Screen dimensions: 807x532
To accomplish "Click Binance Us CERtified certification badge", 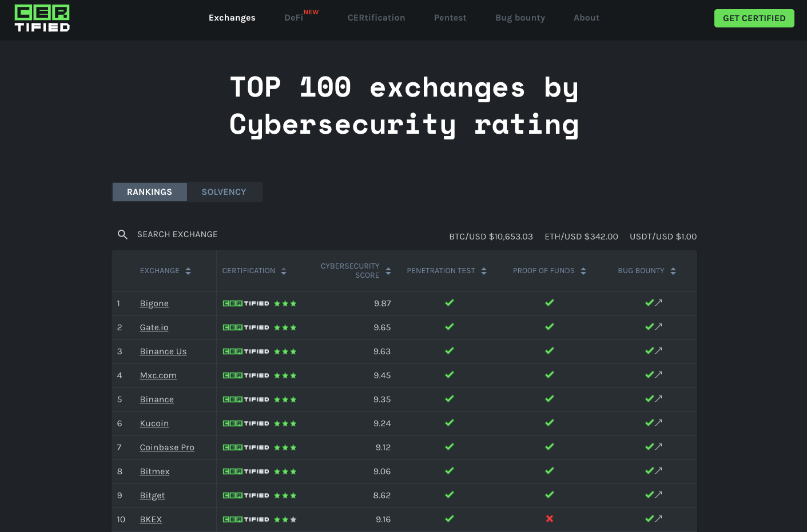I will [x=260, y=351].
